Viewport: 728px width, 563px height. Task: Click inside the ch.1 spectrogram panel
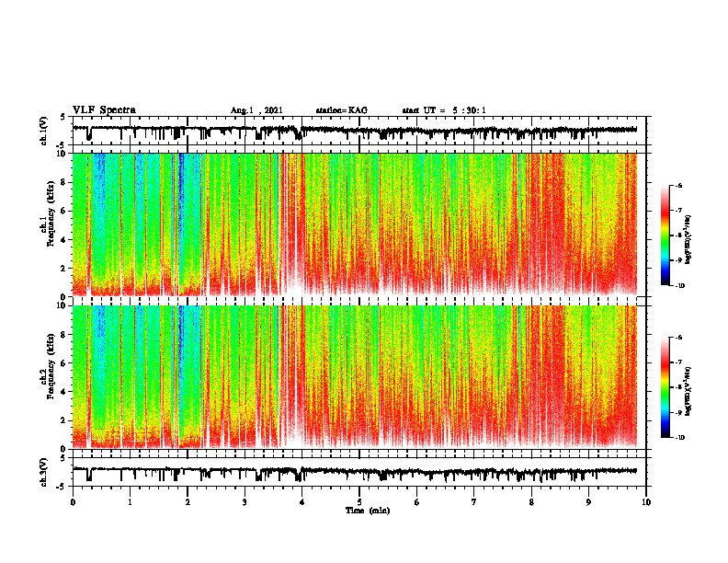pos(355,224)
